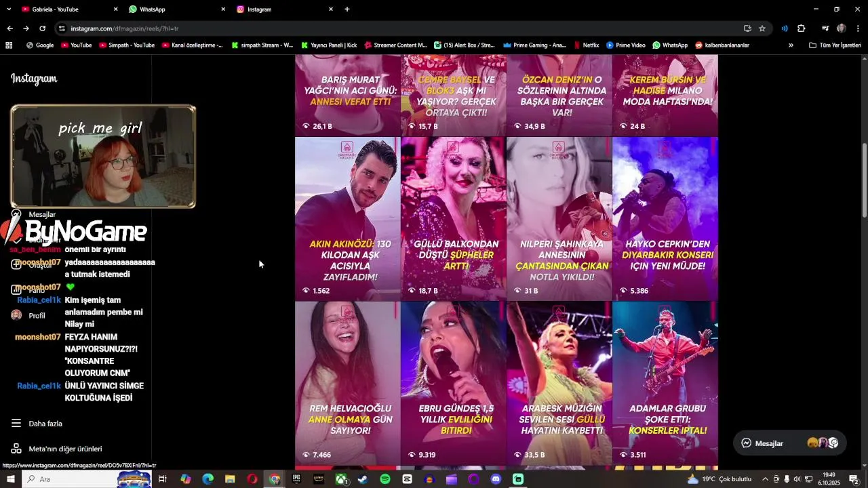The width and height of the screenshot is (868, 488).
Task: Open the Rem Helvacıoğlu anne olmaya reel
Action: click(347, 383)
